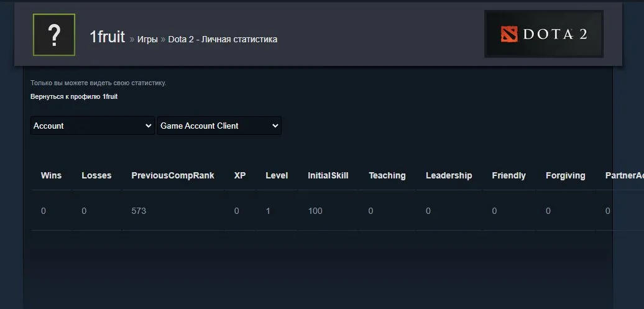Image resolution: width=644 pixels, height=309 pixels.
Task: Click the Account dropdown chevron arrow
Action: [x=149, y=126]
